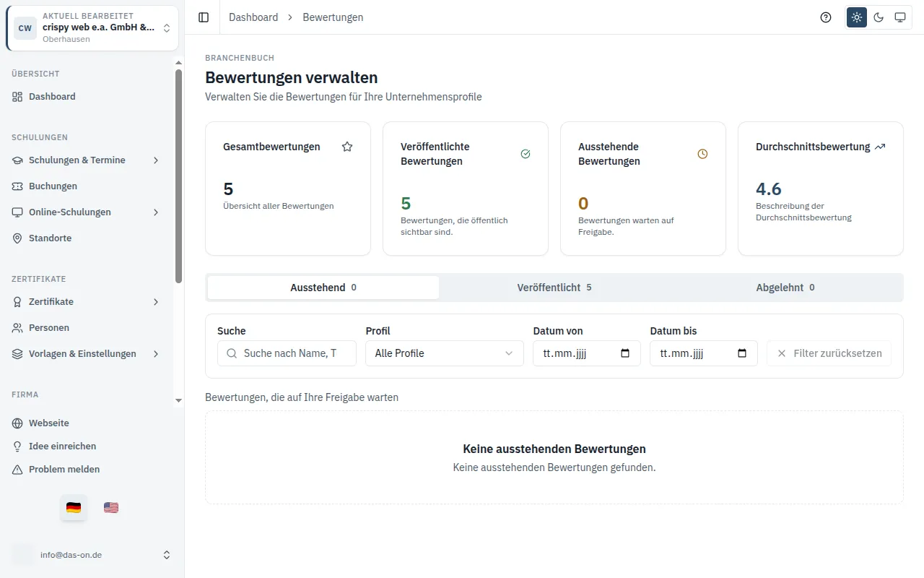The image size is (924, 578).
Task: Switch language with German flag
Action: (x=74, y=508)
